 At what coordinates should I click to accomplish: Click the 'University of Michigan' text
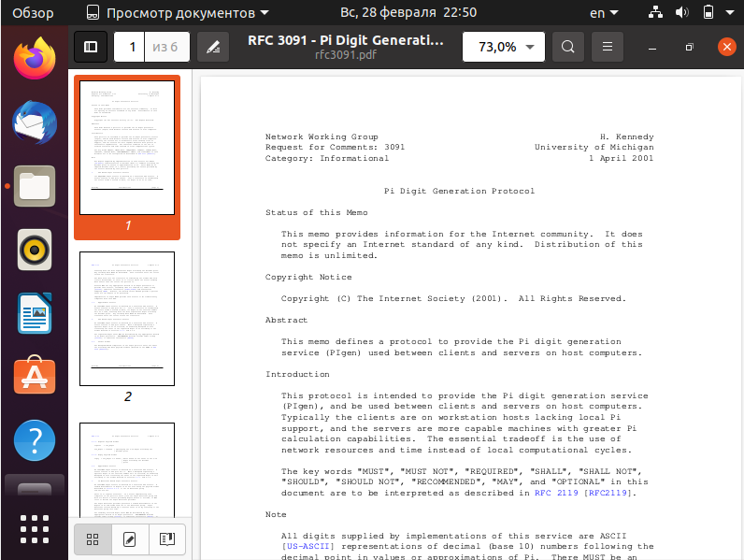click(x=594, y=147)
